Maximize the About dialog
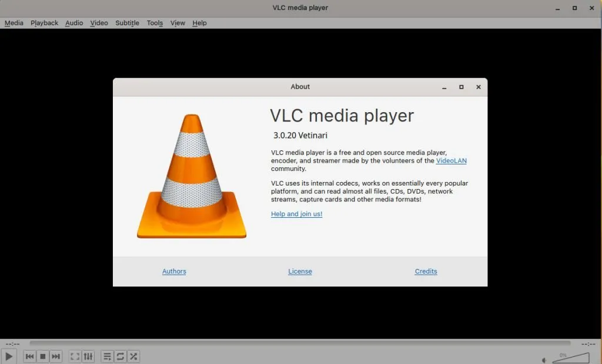This screenshot has height=364, width=602. tap(461, 87)
